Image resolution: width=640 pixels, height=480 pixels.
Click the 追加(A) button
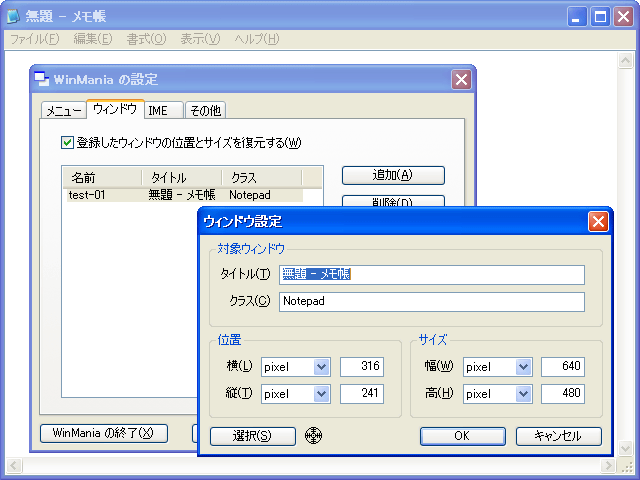393,175
